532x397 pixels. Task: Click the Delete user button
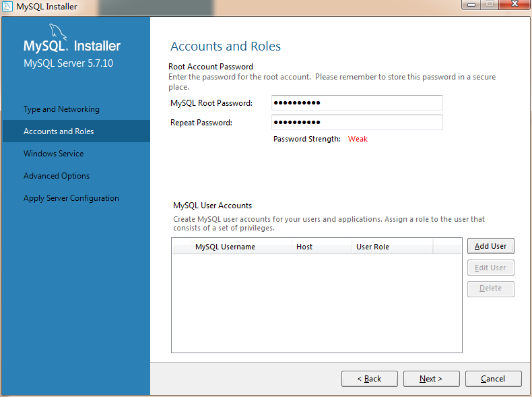[490, 288]
